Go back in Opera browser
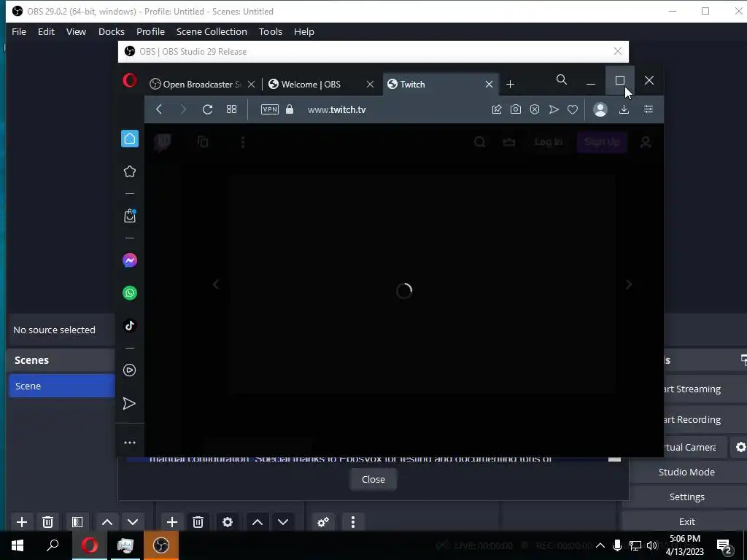The height and width of the screenshot is (560, 747). pos(159,109)
